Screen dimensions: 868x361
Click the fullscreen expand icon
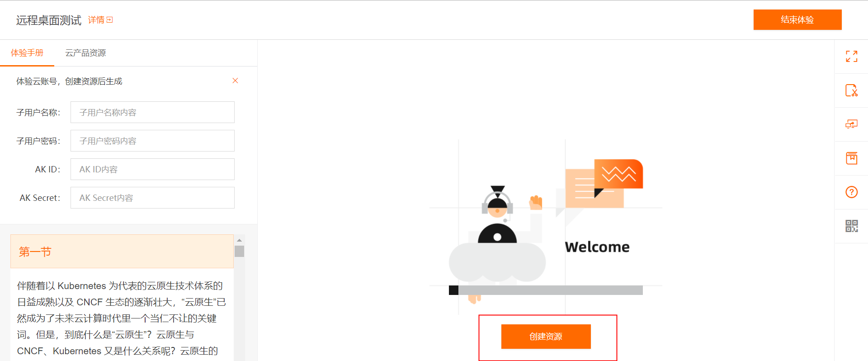coord(851,57)
